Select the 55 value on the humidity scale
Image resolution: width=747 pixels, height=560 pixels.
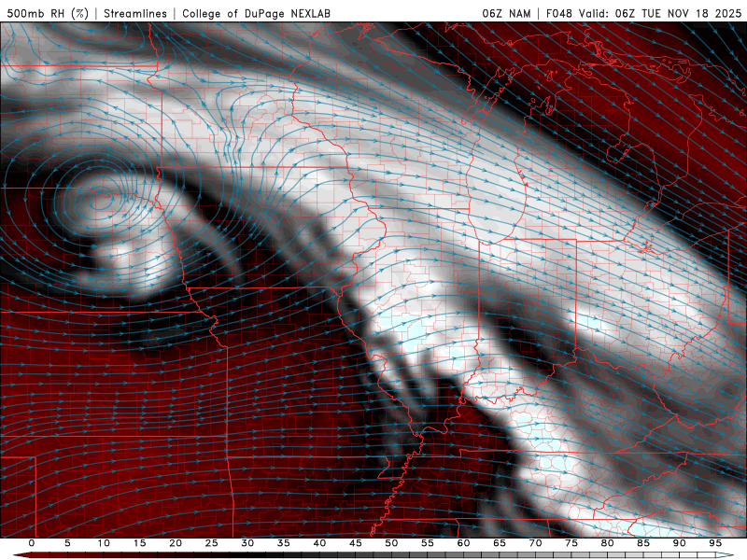click(428, 543)
